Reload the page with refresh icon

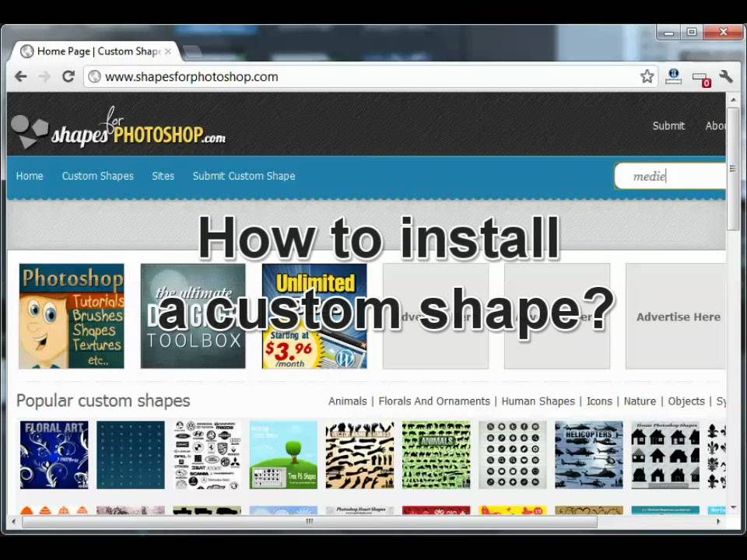click(x=68, y=76)
